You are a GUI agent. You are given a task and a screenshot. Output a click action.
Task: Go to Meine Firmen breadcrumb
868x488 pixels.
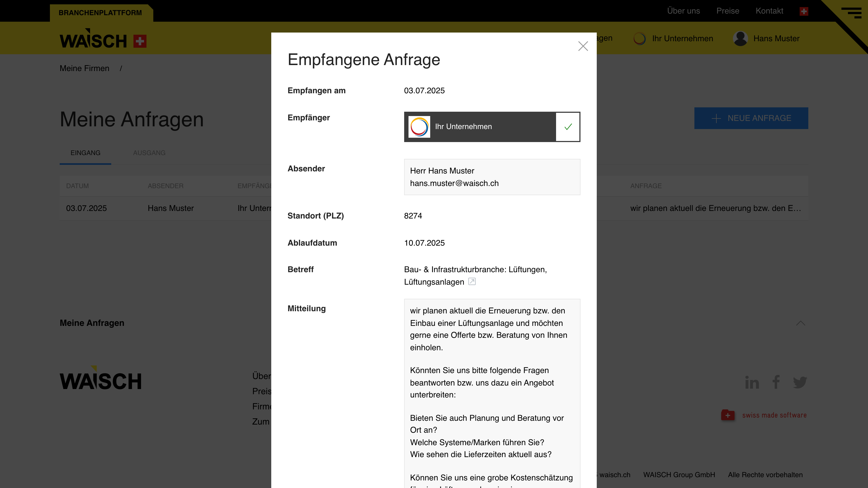tap(85, 68)
